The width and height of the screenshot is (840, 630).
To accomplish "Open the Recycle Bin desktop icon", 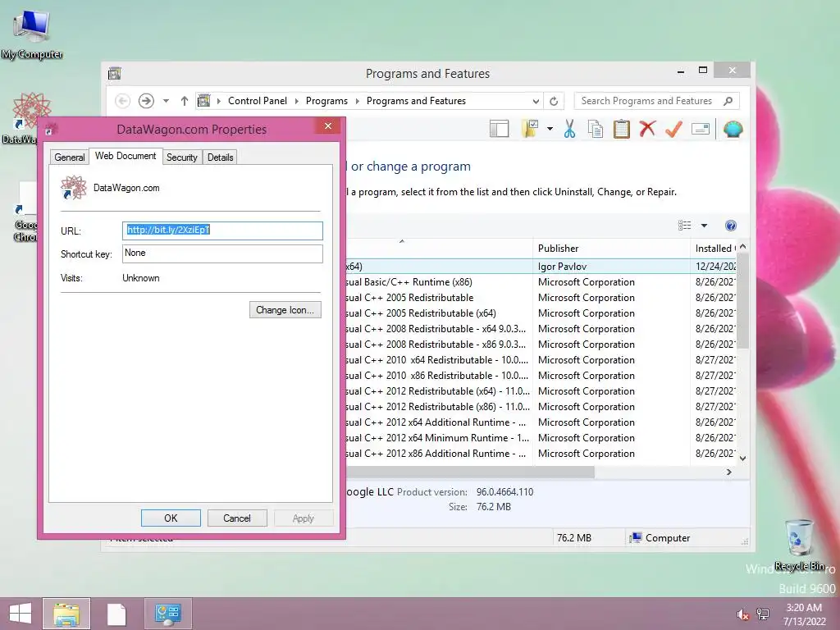I will click(799, 545).
